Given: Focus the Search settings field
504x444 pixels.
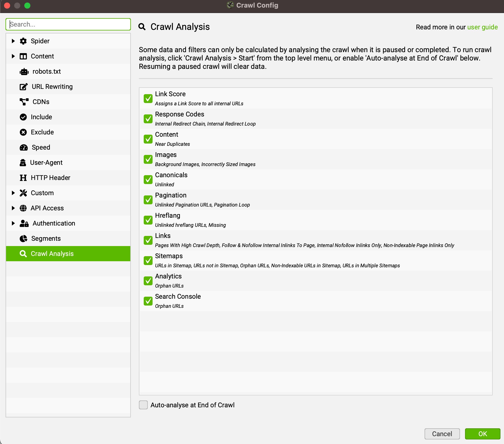Looking at the screenshot, I should [68, 24].
